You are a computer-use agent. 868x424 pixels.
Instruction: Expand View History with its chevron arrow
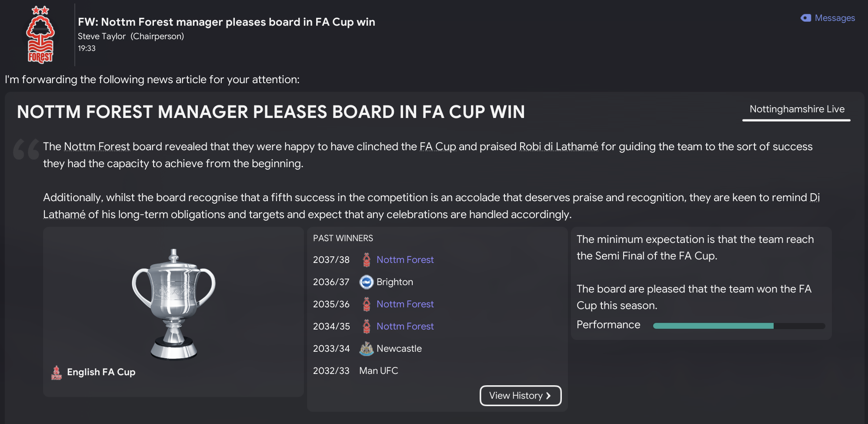(548, 396)
